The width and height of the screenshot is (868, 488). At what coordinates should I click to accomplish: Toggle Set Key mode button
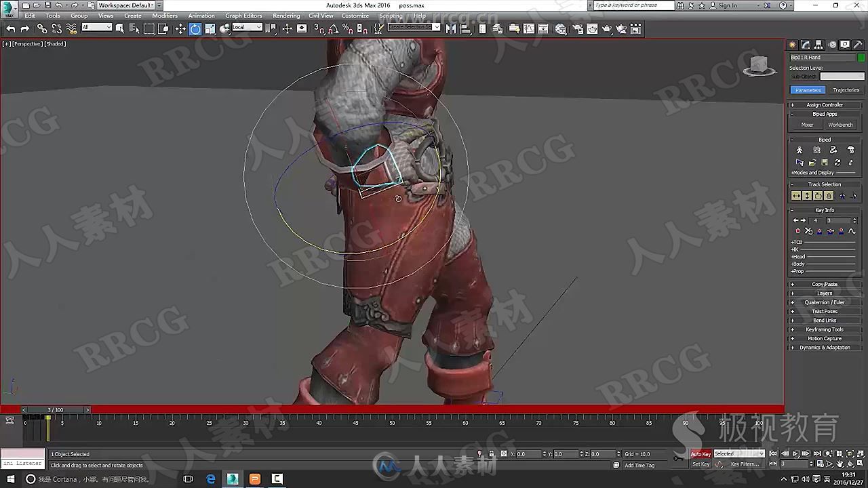click(701, 464)
